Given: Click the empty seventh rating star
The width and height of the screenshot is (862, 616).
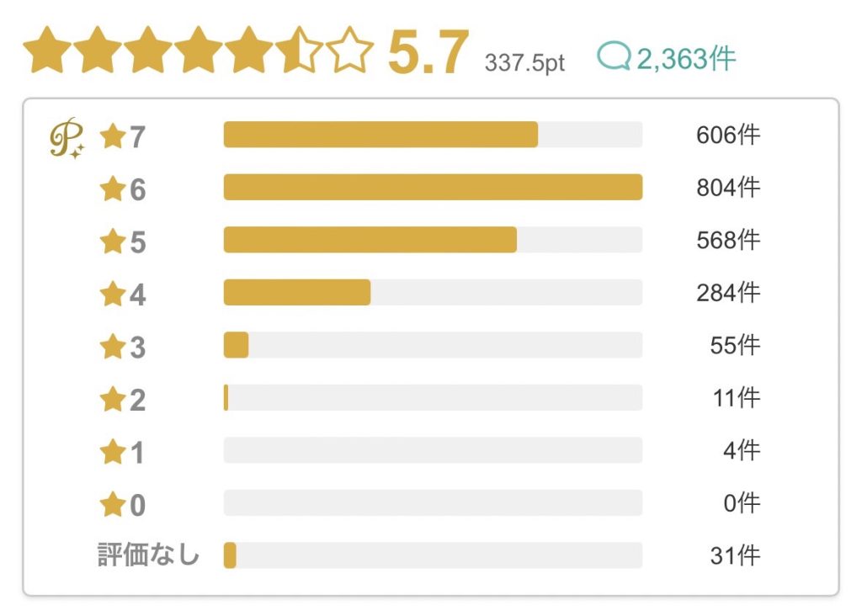Looking at the screenshot, I should [349, 50].
